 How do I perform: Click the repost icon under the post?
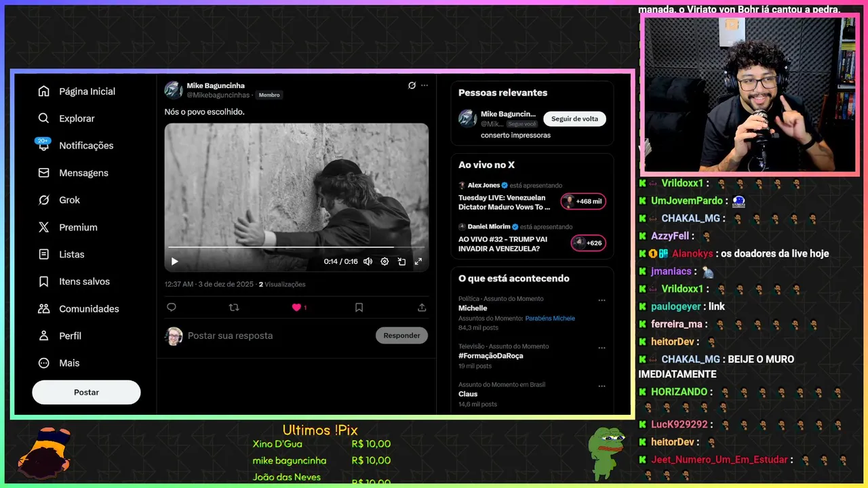[x=234, y=307]
